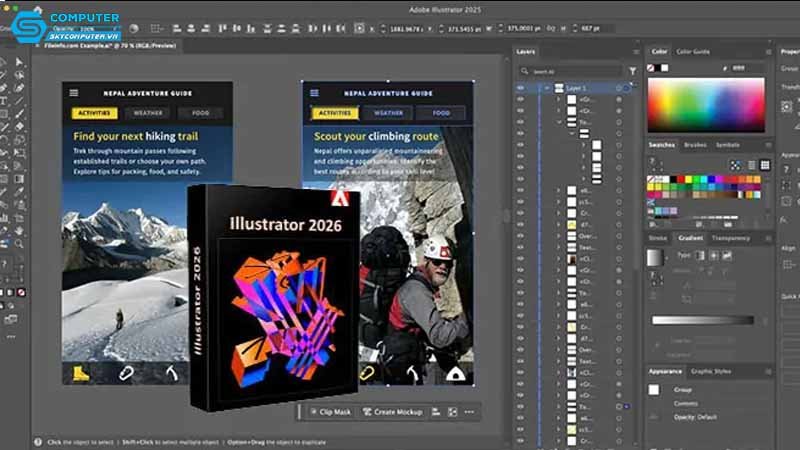The width and height of the screenshot is (800, 450).
Task: Collapse the expanded group directly under Layer 1
Action: (x=559, y=122)
